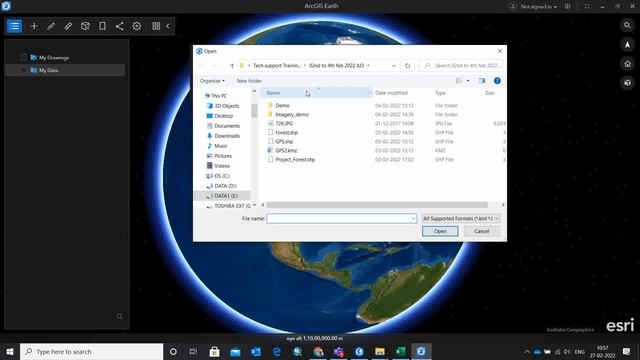This screenshot has width=640, height=360.
Task: Select the Draw pencil tool
Action: (x=51, y=26)
